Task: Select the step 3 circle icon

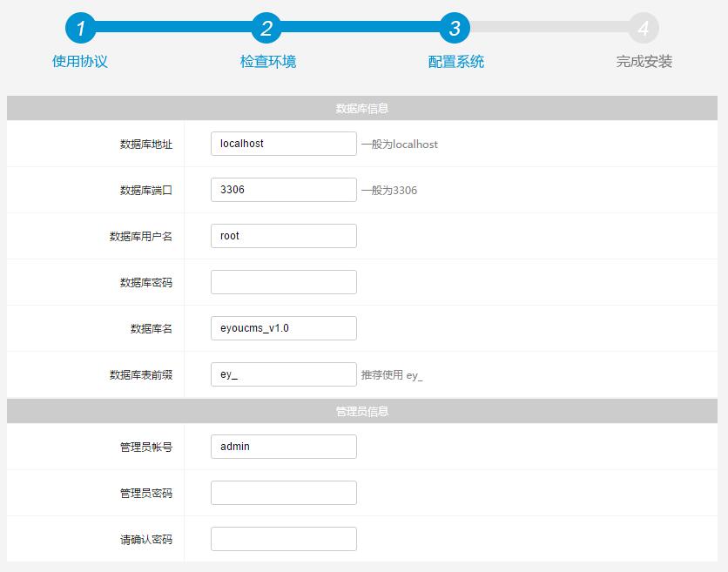Action: [455, 28]
